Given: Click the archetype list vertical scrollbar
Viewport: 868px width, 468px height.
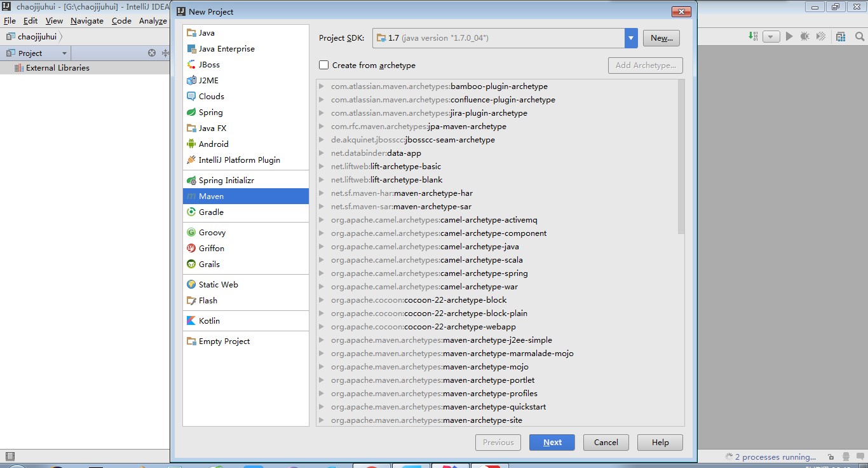Looking at the screenshot, I should 681,156.
